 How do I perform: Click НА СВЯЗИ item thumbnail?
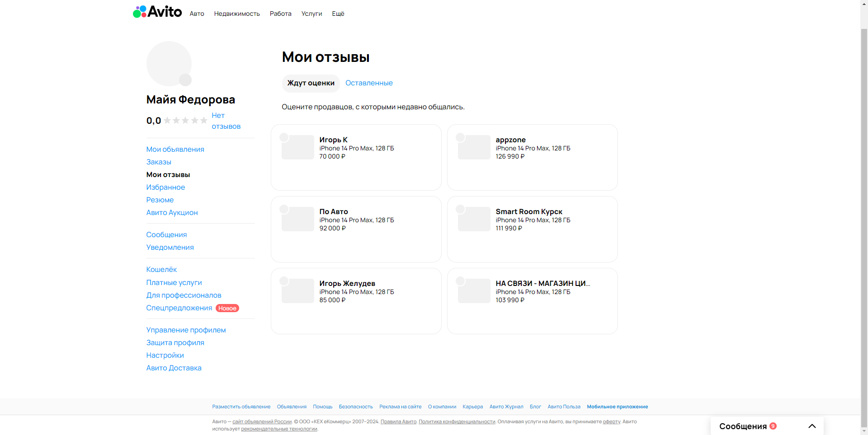(x=474, y=291)
